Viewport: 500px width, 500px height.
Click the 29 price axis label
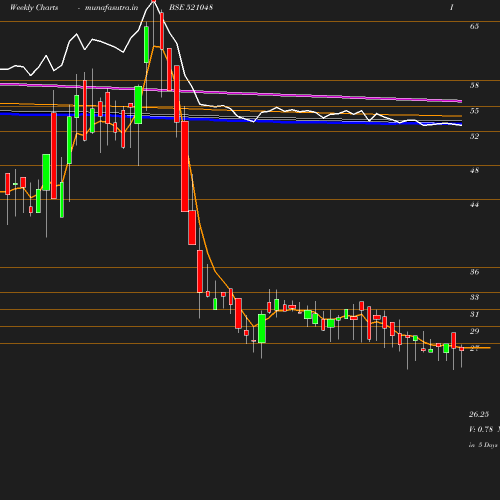pyautogui.click(x=474, y=331)
